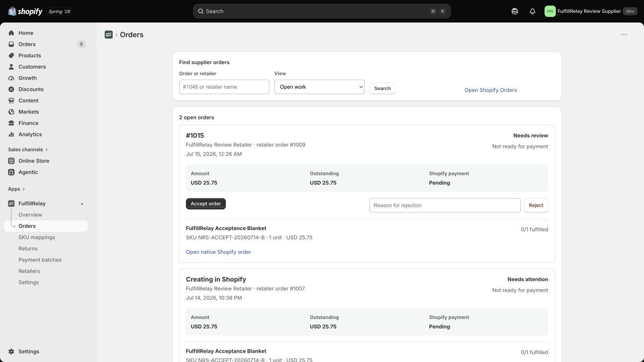Click order heading #1015

(195, 136)
